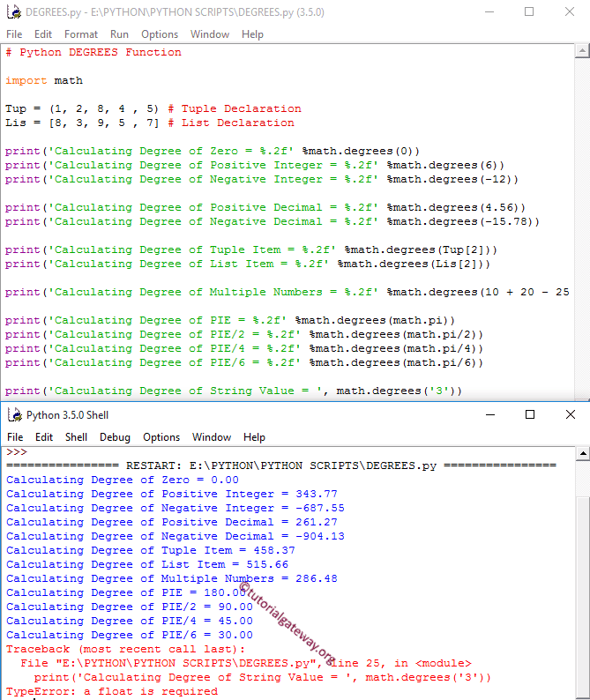Minimize the Python 3.5.0 Shell window

click(x=490, y=414)
